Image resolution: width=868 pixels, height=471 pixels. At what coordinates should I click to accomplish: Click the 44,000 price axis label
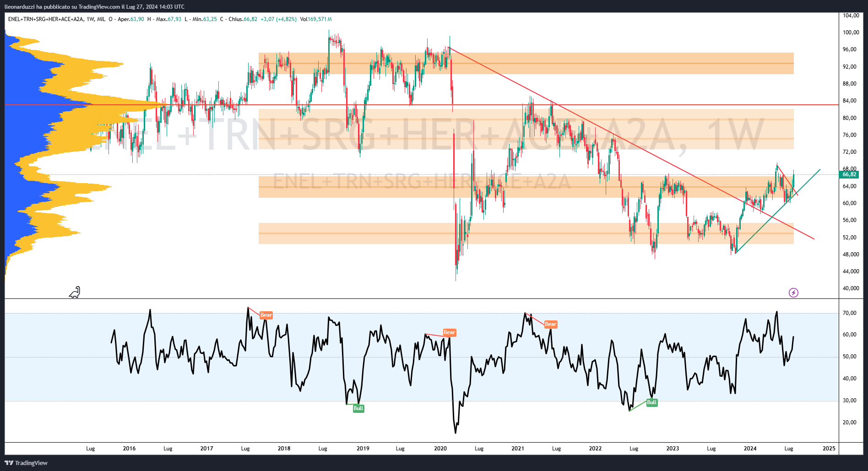pyautogui.click(x=851, y=271)
